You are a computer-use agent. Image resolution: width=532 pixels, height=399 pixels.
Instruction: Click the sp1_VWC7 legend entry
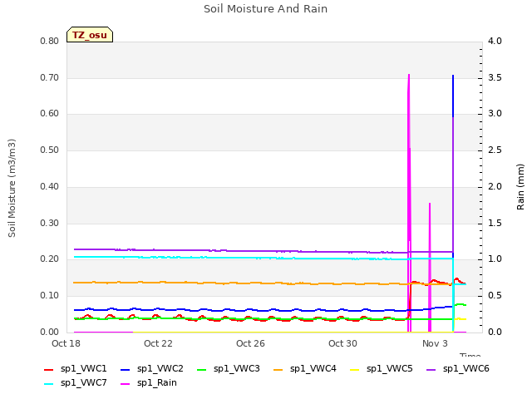point(76,383)
